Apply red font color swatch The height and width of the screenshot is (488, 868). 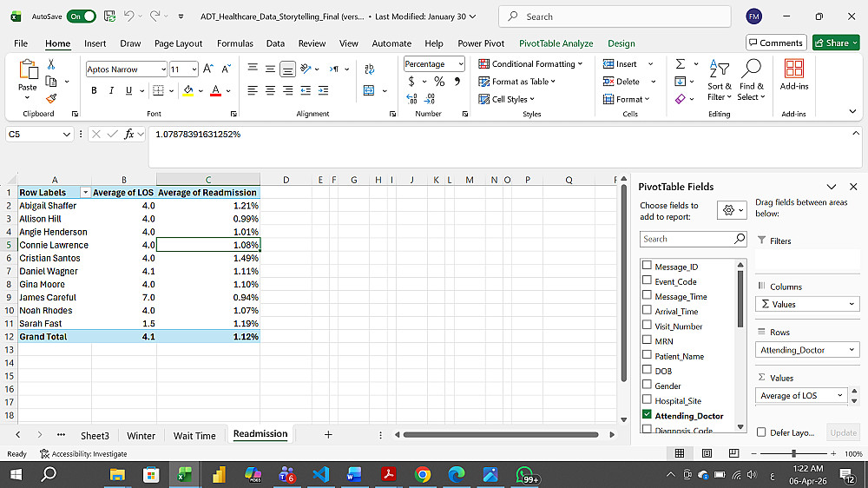click(216, 90)
